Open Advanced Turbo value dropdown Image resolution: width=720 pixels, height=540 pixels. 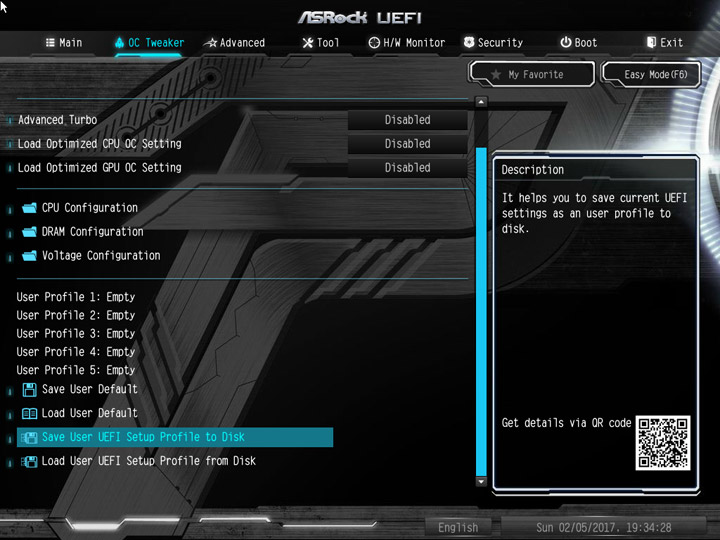pyautogui.click(x=408, y=120)
